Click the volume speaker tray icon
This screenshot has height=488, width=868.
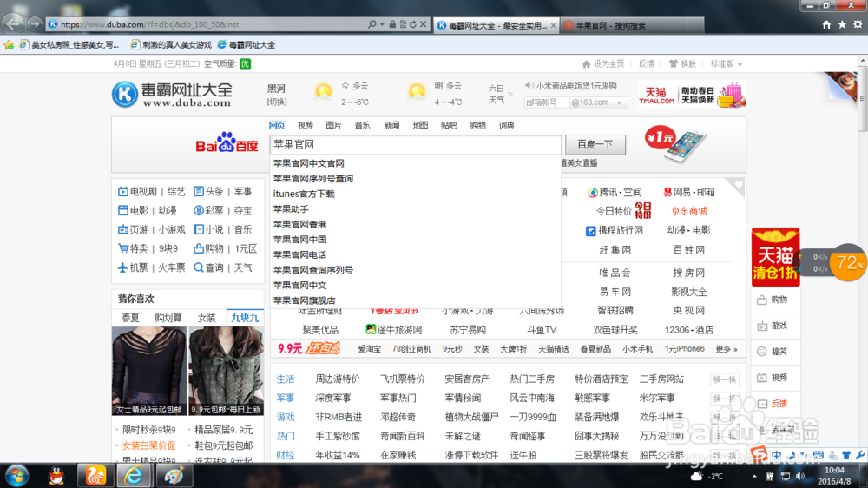point(800,477)
